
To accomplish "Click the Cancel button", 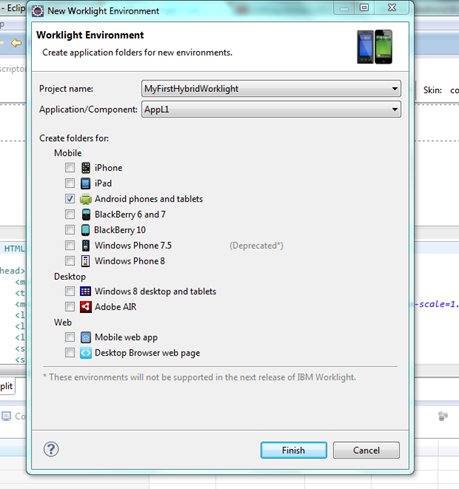I will [366, 450].
